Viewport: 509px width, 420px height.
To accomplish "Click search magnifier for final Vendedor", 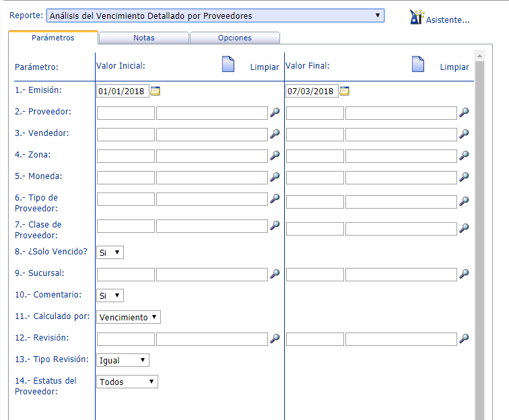I will (x=464, y=135).
